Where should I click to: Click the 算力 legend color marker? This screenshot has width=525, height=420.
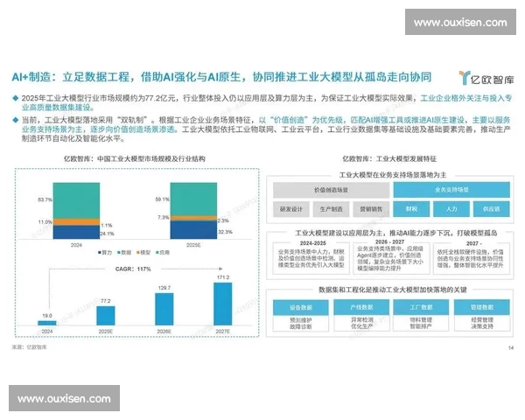coord(100,253)
